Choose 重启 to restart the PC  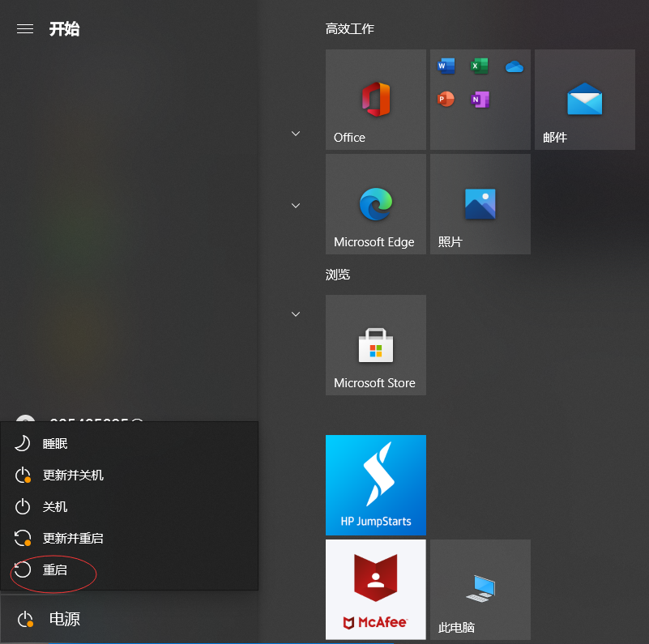(129, 570)
